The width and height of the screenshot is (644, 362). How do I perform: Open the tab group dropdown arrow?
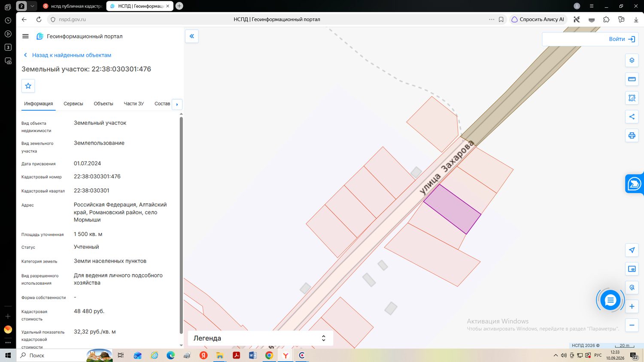32,6
